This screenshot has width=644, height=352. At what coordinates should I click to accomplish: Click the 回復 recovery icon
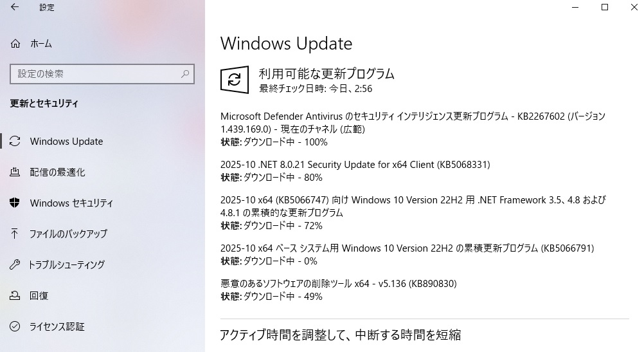[x=15, y=296]
